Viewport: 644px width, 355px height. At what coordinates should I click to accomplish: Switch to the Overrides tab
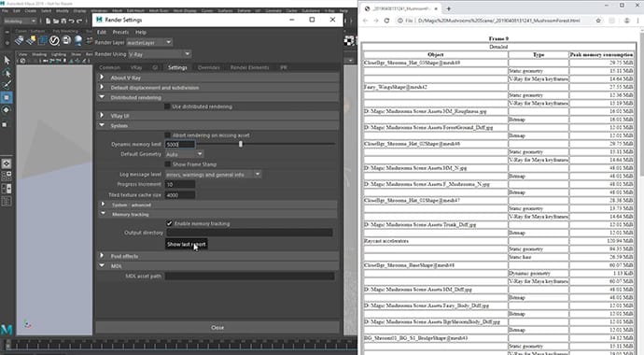[209, 67]
